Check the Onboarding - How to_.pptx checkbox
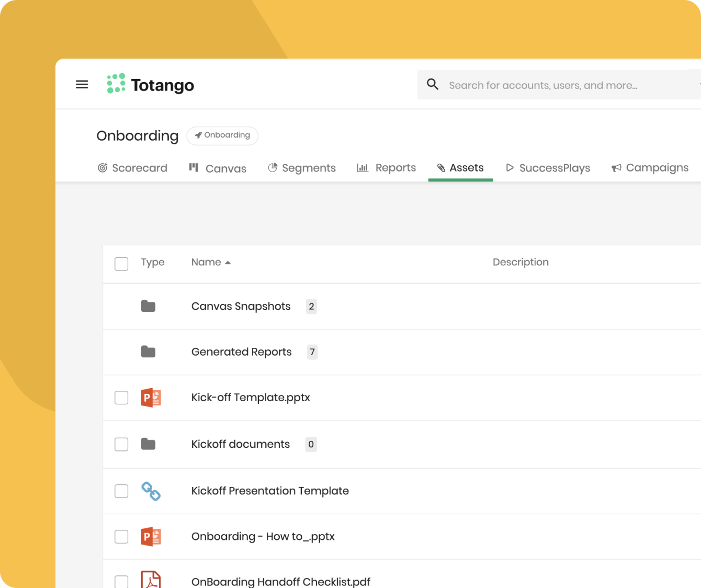 pos(121,537)
